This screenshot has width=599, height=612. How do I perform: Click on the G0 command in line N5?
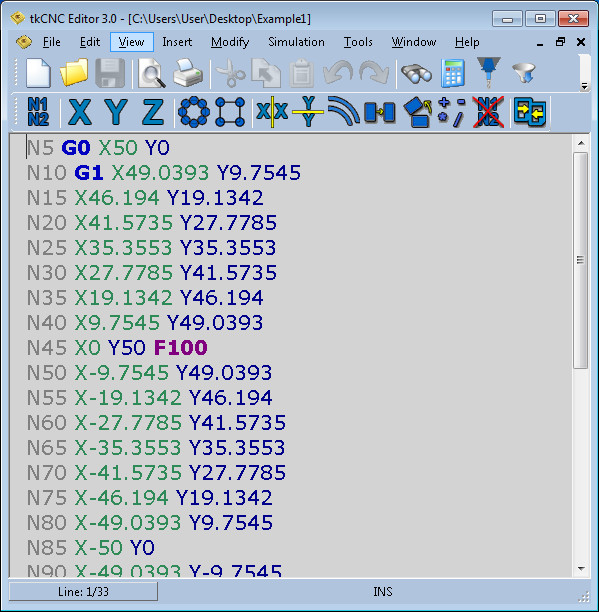(x=76, y=148)
